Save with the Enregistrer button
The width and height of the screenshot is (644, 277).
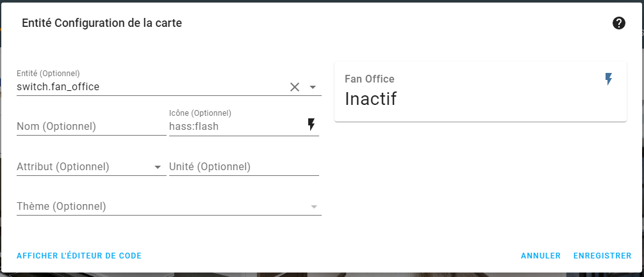coord(602,256)
